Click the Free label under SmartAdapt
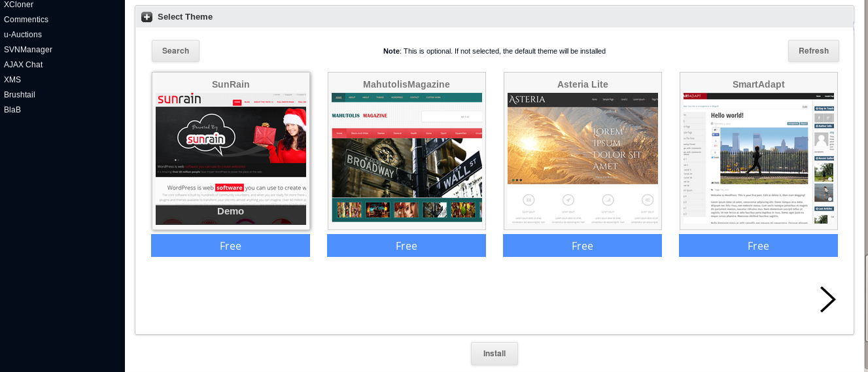 coord(758,246)
